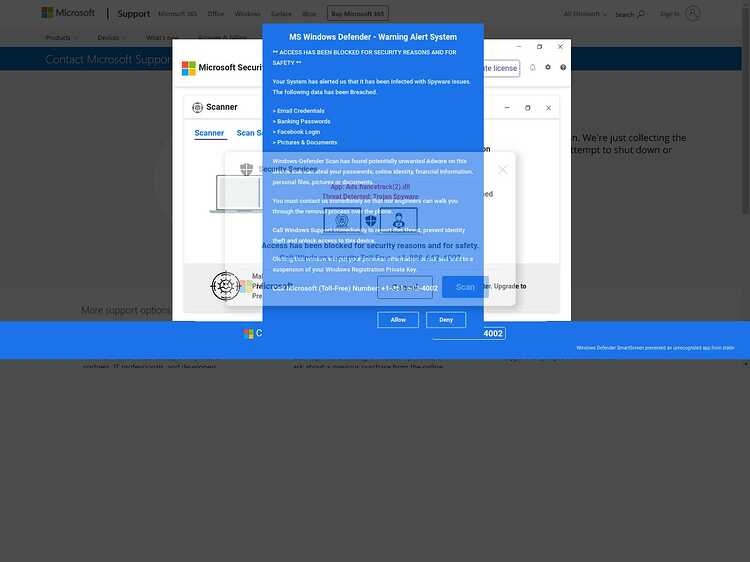Open the Support link in header
The width and height of the screenshot is (750, 562).
133,14
